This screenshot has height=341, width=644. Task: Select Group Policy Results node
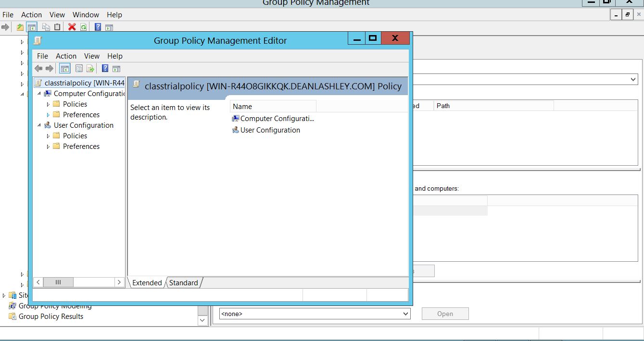(51, 317)
